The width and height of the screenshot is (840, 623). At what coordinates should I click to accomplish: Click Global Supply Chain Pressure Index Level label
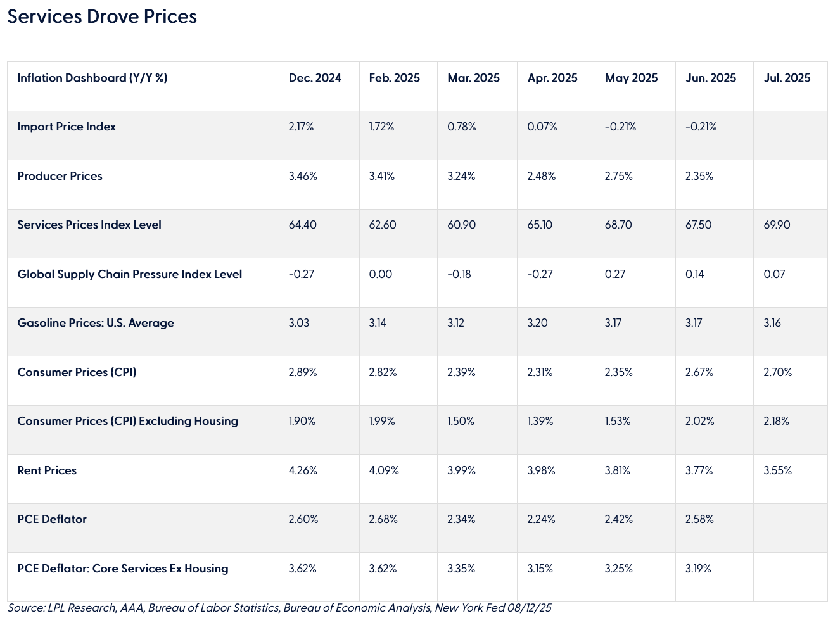coord(130,274)
